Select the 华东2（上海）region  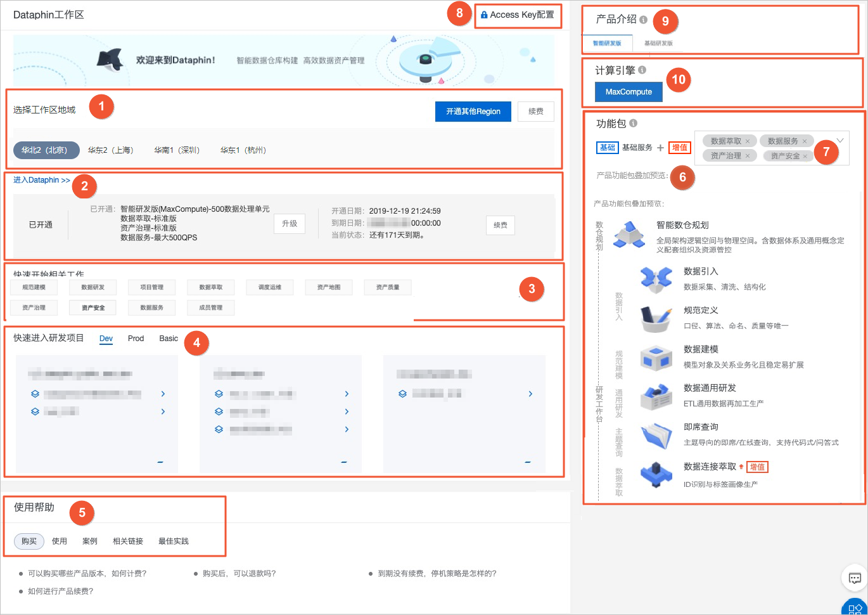[x=112, y=150]
